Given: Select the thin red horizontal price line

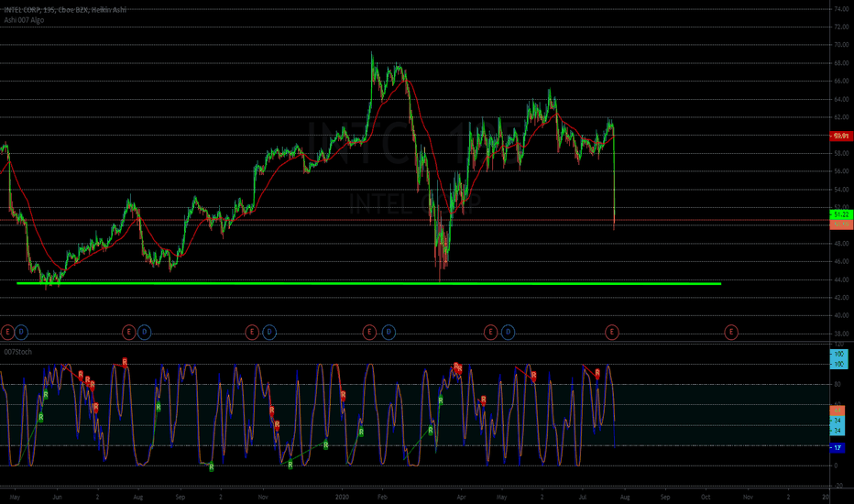Looking at the screenshot, I should click(x=414, y=220).
